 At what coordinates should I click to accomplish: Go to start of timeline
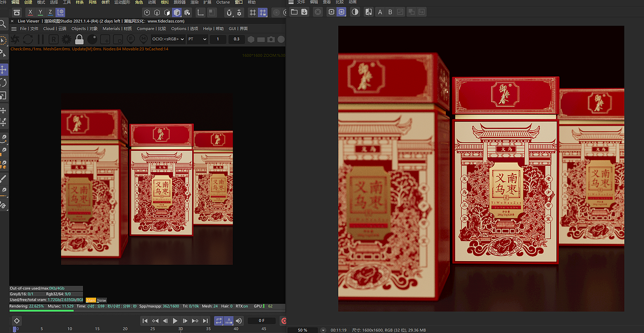[145, 320]
